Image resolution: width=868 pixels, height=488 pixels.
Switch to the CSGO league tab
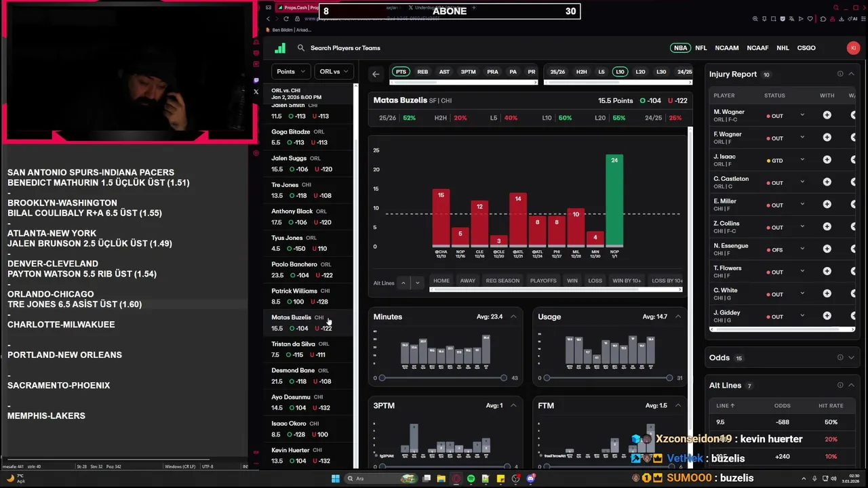click(806, 48)
